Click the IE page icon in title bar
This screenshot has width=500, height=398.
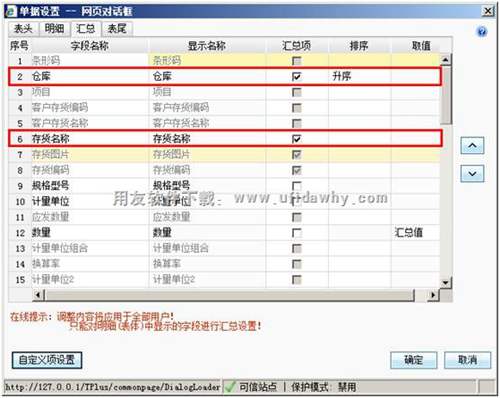pos(12,11)
